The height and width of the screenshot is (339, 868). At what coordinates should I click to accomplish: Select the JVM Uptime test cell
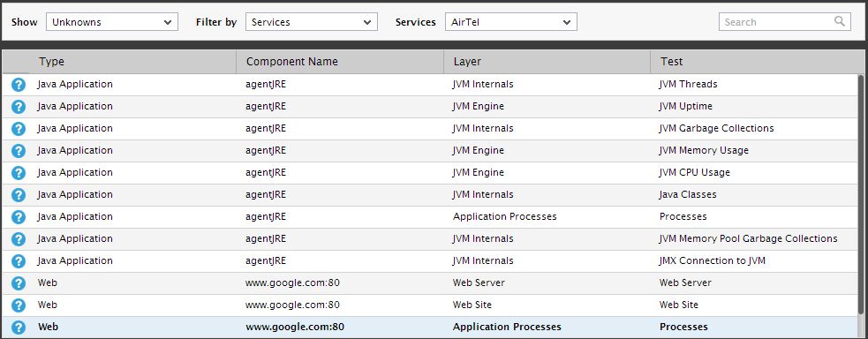(x=686, y=106)
